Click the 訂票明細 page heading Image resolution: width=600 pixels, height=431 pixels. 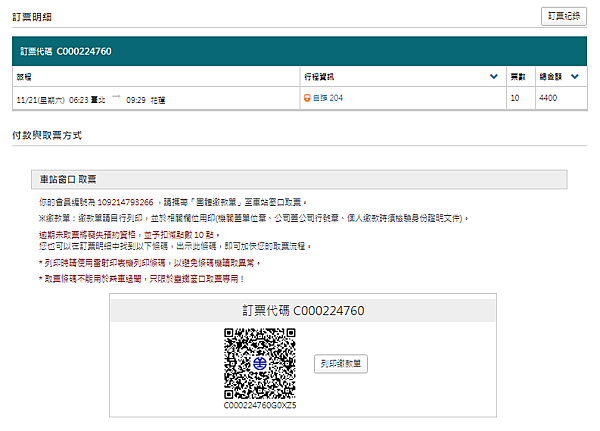click(32, 17)
